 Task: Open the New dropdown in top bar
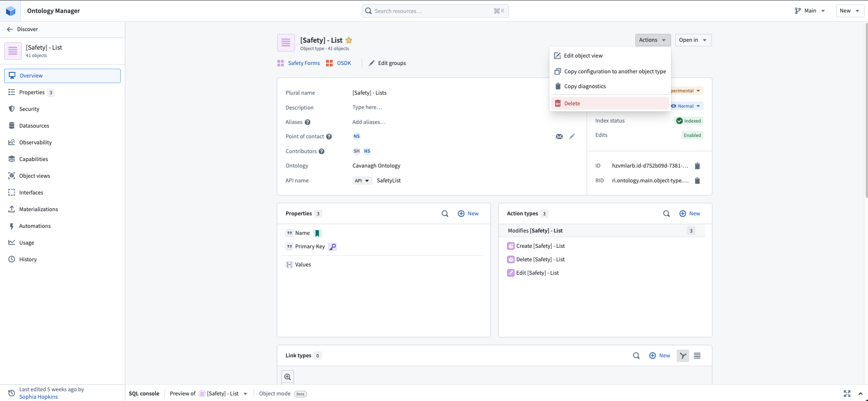[850, 11]
